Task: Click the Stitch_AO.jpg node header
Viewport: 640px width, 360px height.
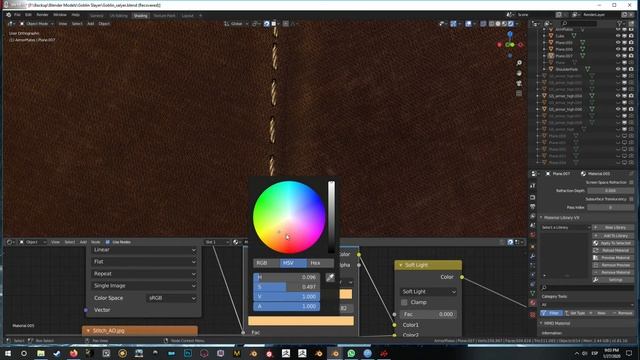Action: (x=140, y=331)
